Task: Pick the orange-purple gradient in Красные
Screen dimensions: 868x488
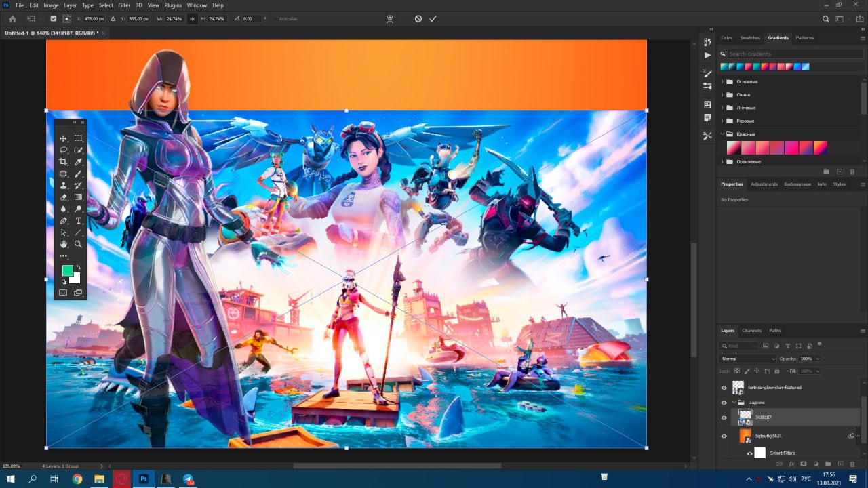Action: (821, 147)
